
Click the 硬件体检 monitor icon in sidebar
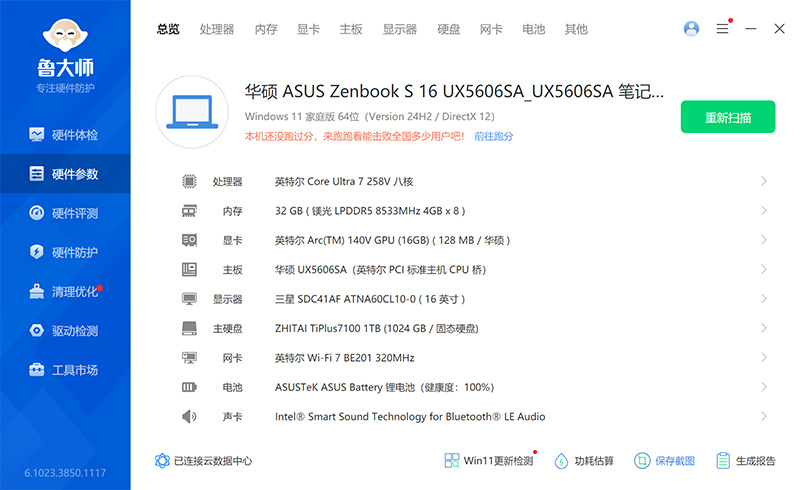tap(36, 135)
